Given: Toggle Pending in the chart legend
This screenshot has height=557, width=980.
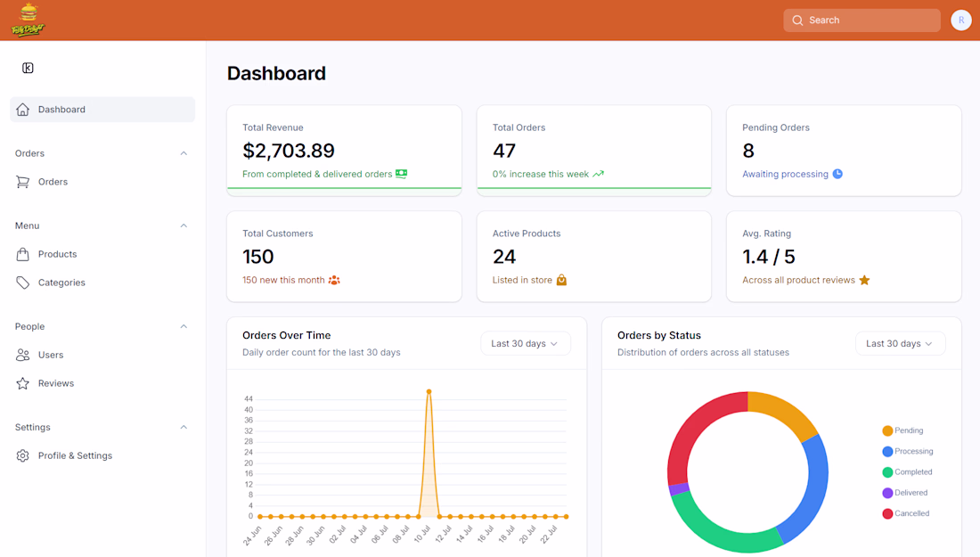Looking at the screenshot, I should pyautogui.click(x=902, y=430).
